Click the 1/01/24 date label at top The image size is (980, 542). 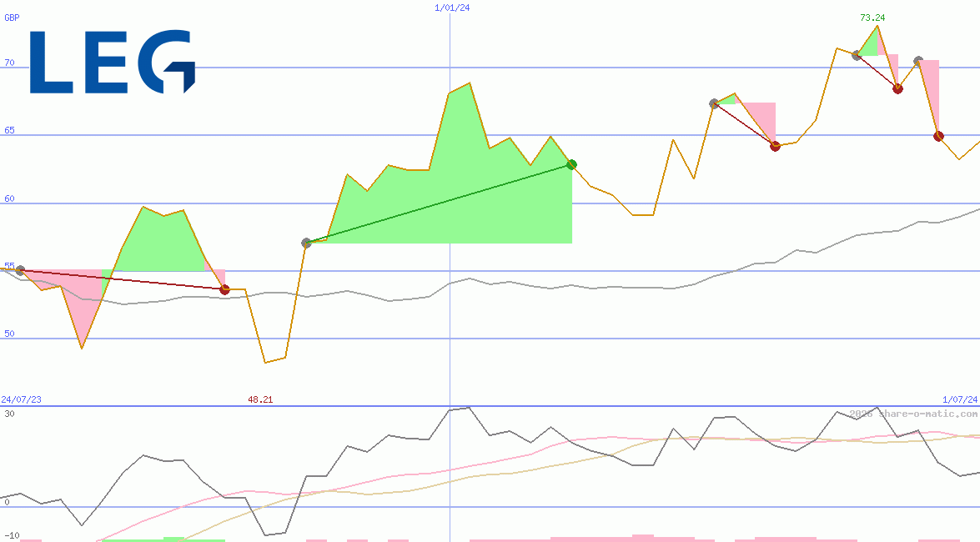coord(452,8)
